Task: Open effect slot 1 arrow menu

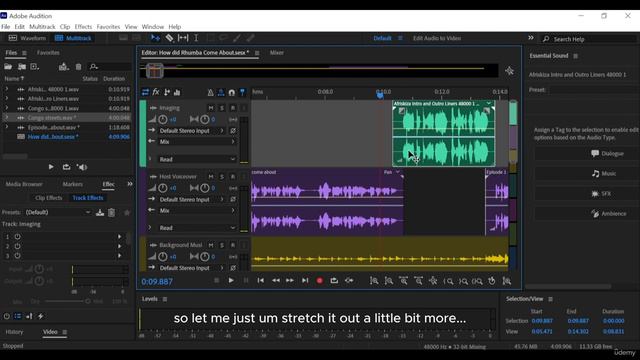Action: pos(120,237)
